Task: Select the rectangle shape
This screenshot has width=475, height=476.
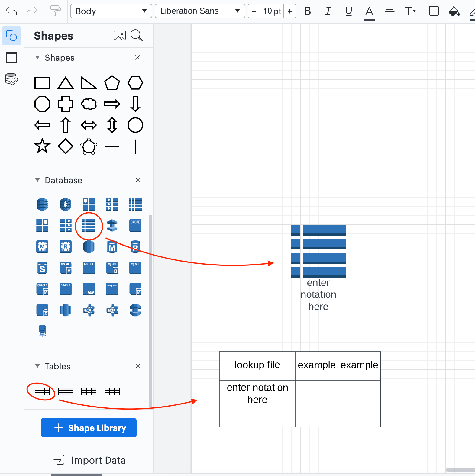Action: [x=42, y=83]
